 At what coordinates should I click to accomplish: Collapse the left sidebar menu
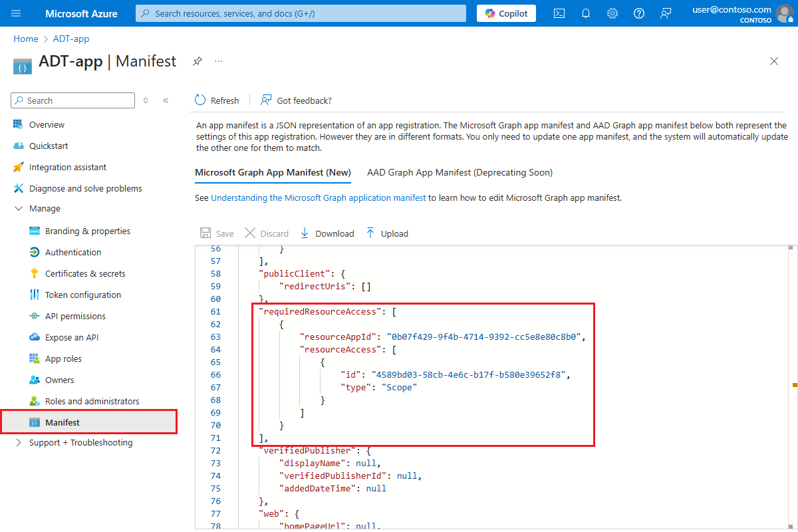click(166, 100)
